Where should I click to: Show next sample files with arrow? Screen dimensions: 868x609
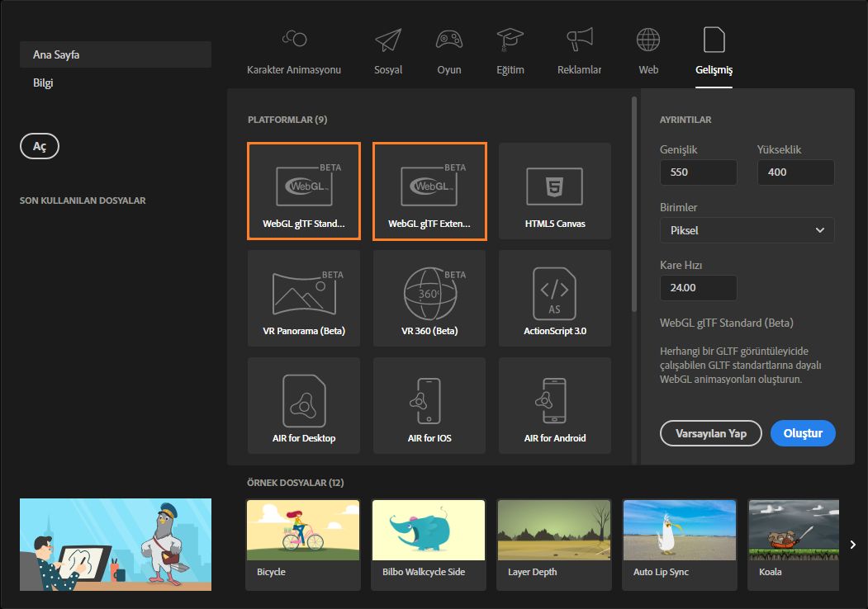(x=852, y=545)
